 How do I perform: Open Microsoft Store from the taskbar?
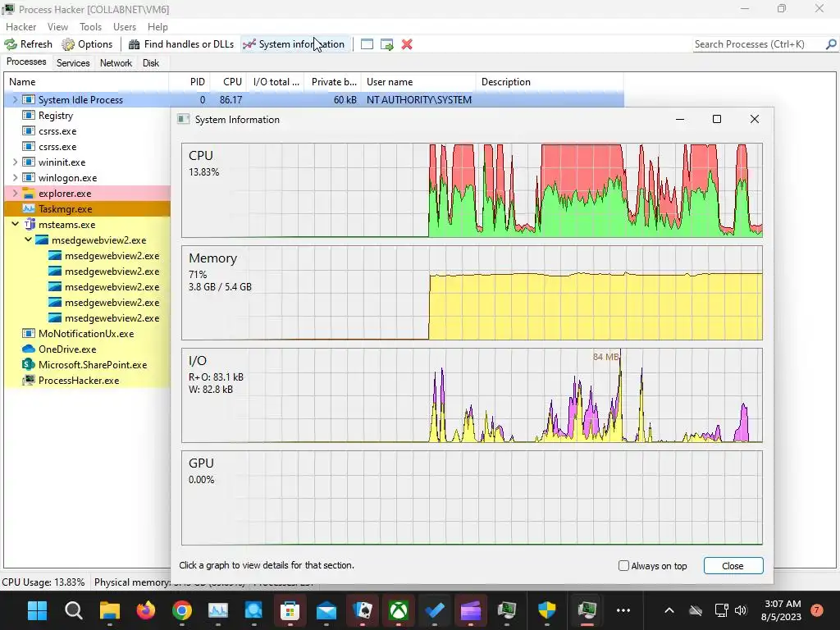click(290, 610)
